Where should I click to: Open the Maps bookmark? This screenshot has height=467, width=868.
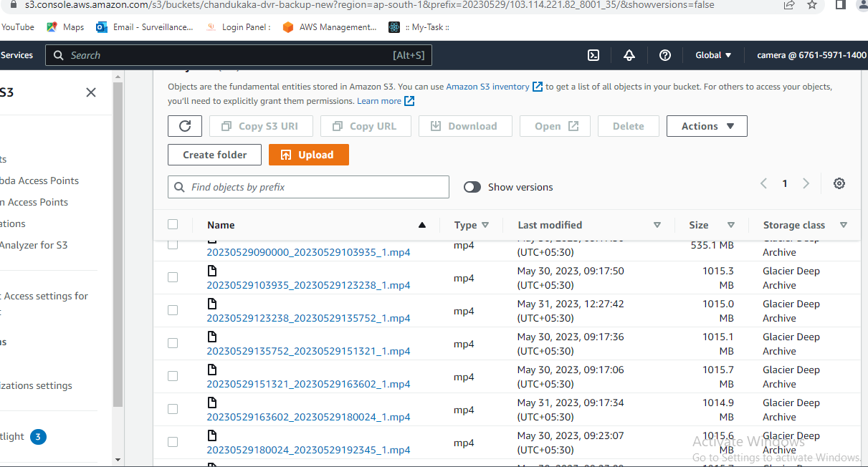65,27
